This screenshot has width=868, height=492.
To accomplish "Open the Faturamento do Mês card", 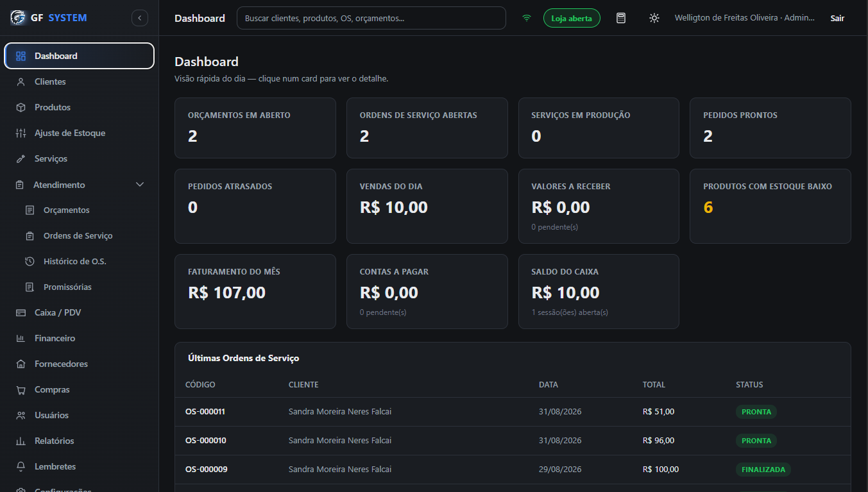I will [x=255, y=291].
